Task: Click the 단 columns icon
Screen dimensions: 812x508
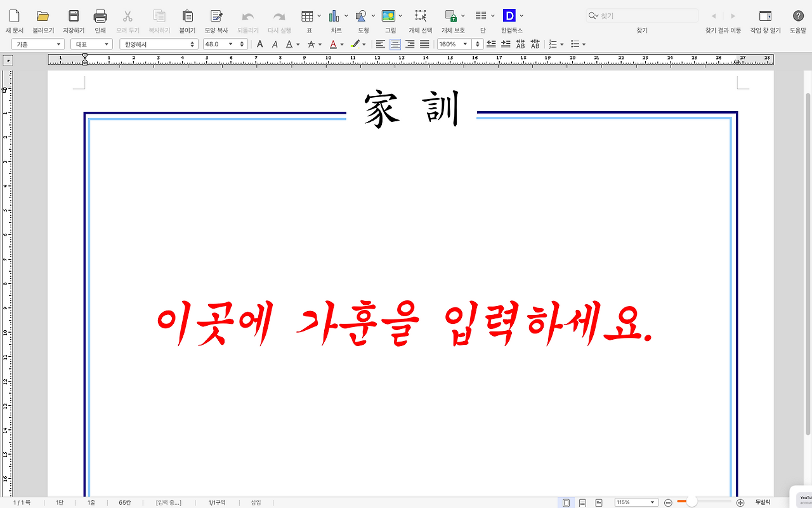Action: click(x=481, y=17)
